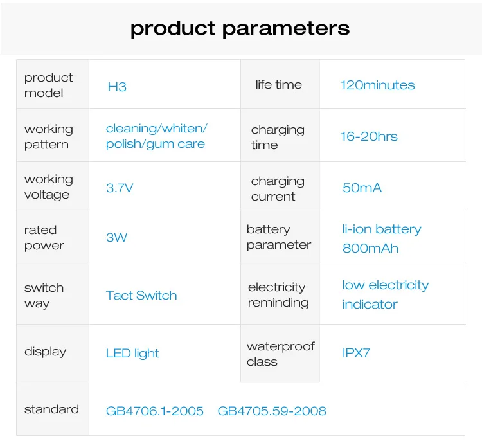
Task: Click the 'charging time' label
Action: (277, 137)
